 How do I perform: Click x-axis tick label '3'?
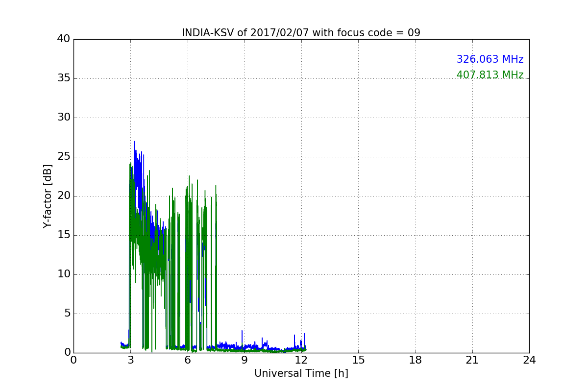tap(130, 360)
